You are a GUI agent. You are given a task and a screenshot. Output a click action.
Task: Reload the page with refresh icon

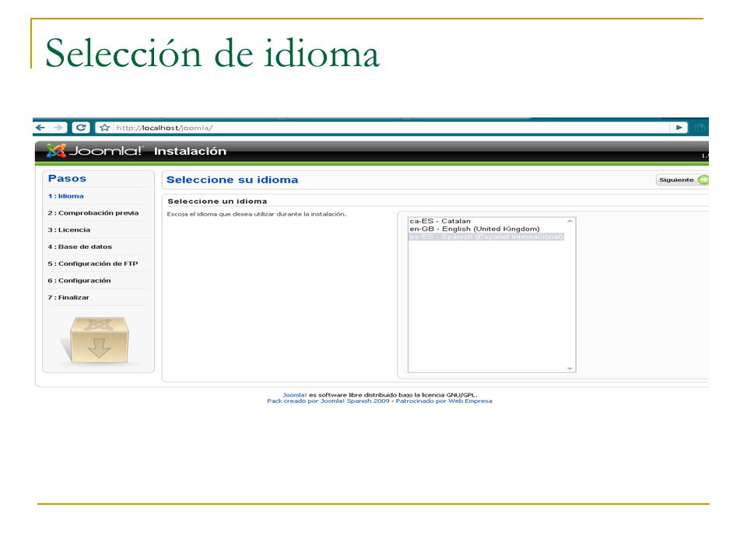click(x=81, y=128)
